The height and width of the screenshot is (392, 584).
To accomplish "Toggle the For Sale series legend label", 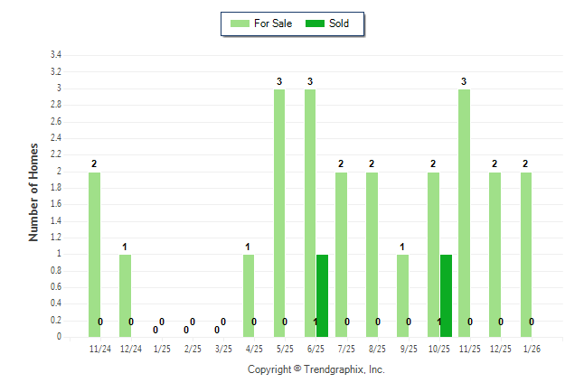I will pyautogui.click(x=272, y=23).
